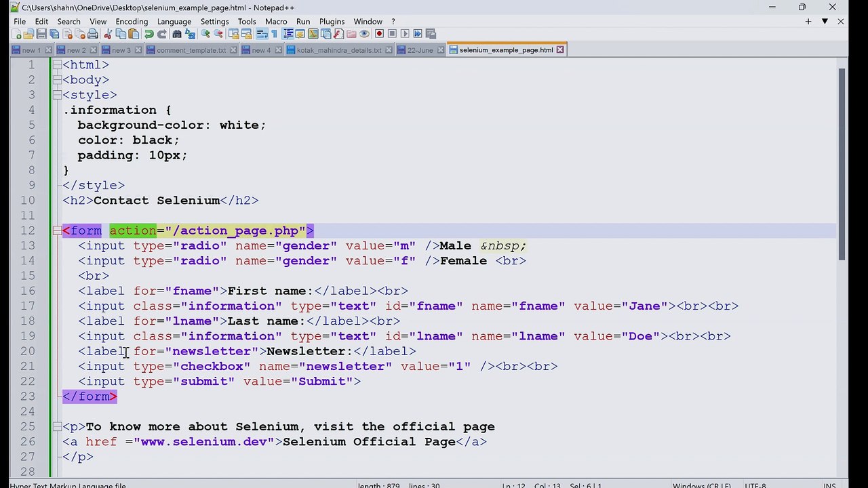Open the Encoding menu
The height and width of the screenshot is (488, 868).
(132, 22)
